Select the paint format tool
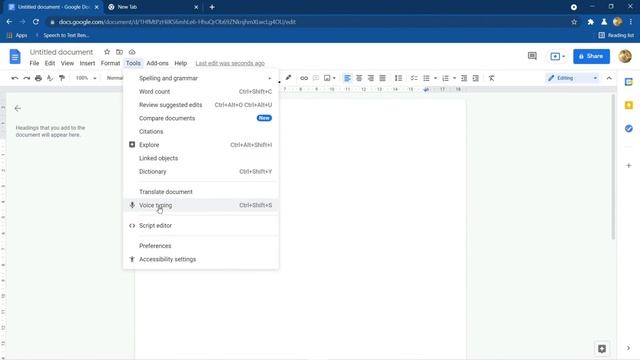Viewport: 640px width, 360px height. 62,78
